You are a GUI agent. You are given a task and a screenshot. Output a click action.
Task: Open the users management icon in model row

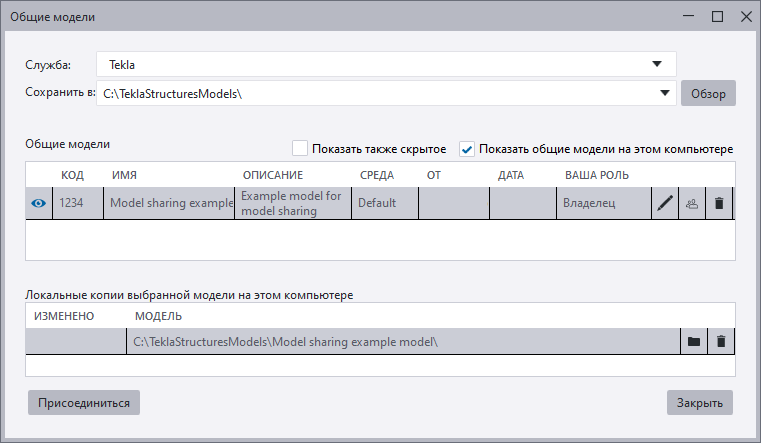click(692, 203)
